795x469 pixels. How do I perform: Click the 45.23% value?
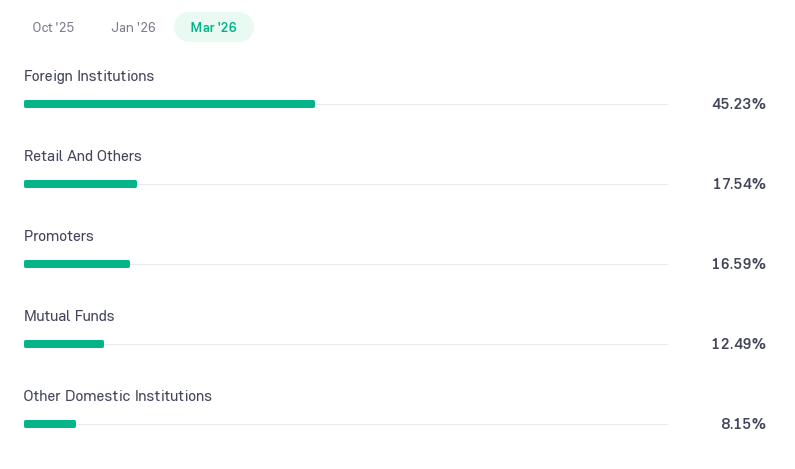(x=739, y=104)
